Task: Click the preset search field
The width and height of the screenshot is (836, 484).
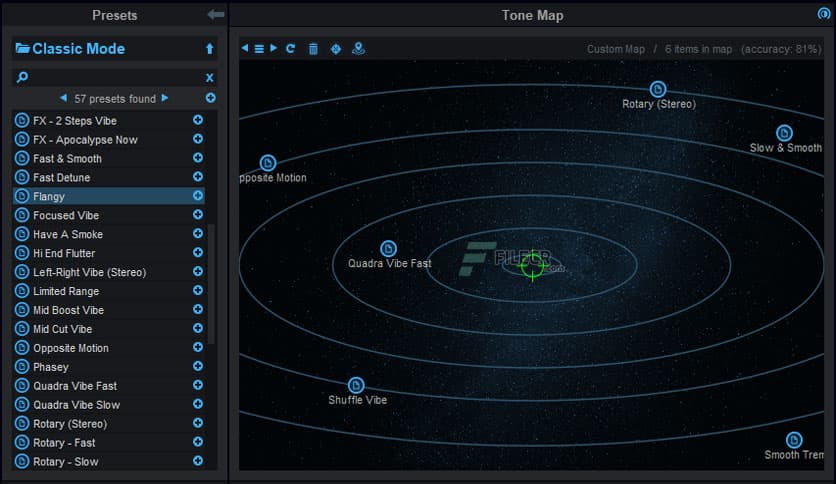Action: [x=112, y=77]
